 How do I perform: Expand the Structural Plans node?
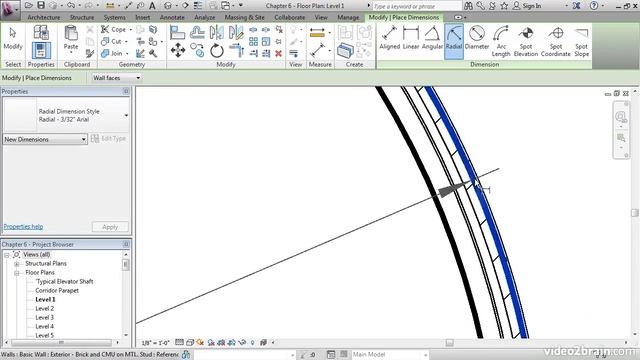pos(17,264)
